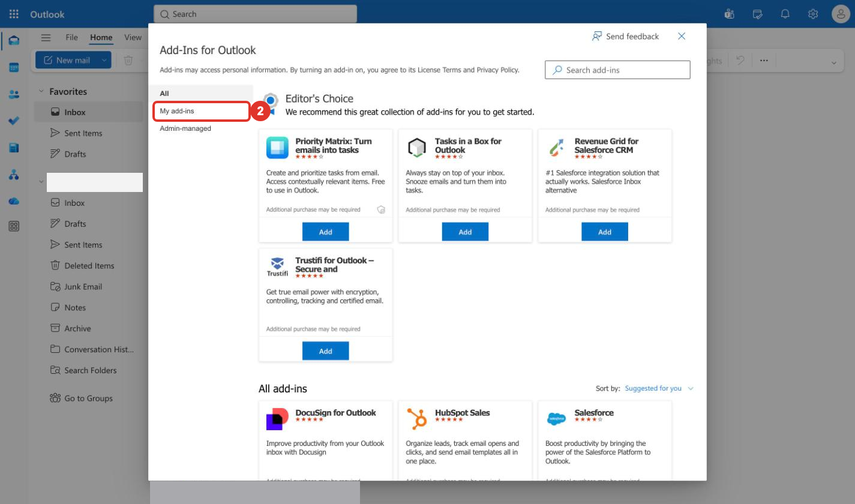
Task: Open the File menu tab
Action: point(71,37)
